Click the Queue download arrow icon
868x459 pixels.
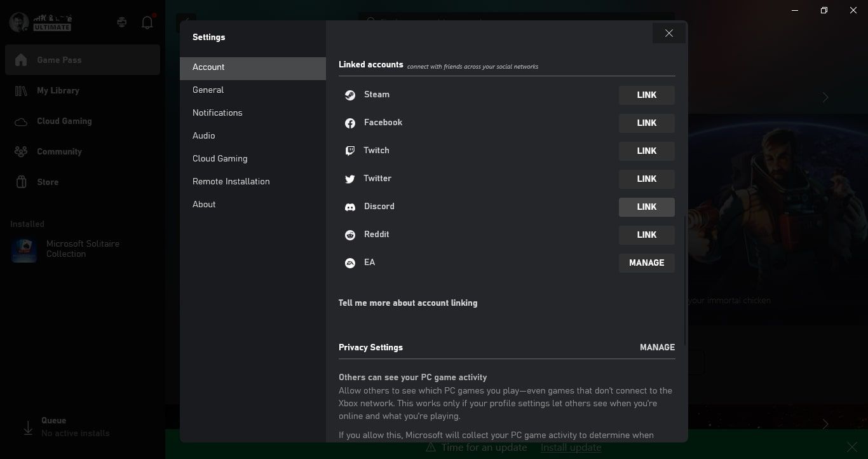point(28,428)
